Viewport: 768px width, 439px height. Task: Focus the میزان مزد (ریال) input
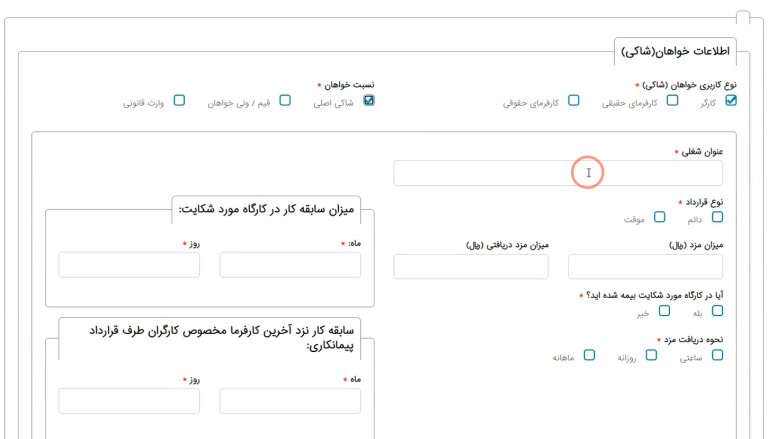pos(645,266)
